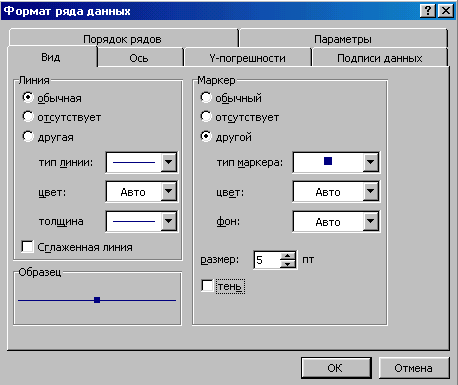458x385 pixels.
Task: Close the Формат ряда данных dialog
Action: pos(446,11)
